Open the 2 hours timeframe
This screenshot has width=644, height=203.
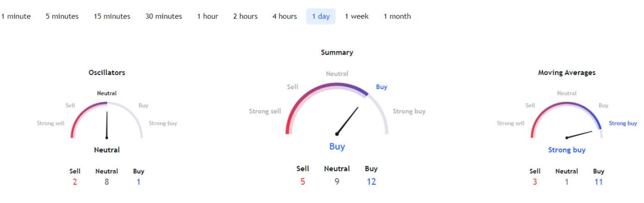(245, 16)
